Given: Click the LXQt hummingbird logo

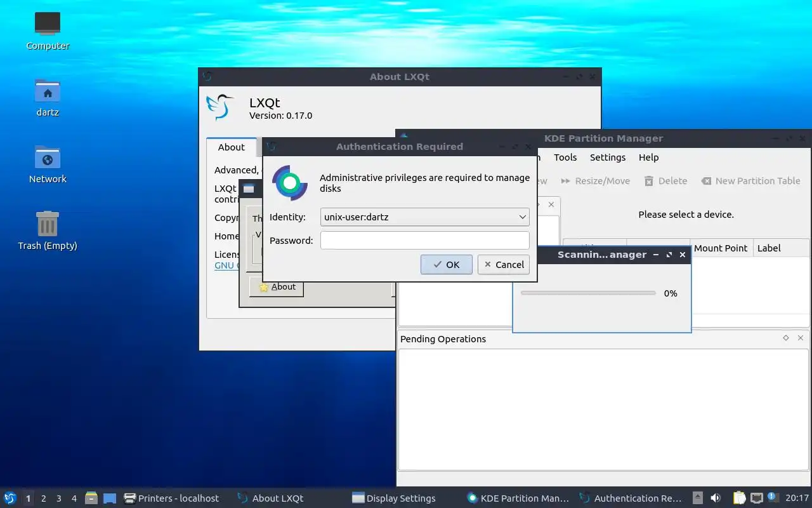Looking at the screenshot, I should coord(221,107).
